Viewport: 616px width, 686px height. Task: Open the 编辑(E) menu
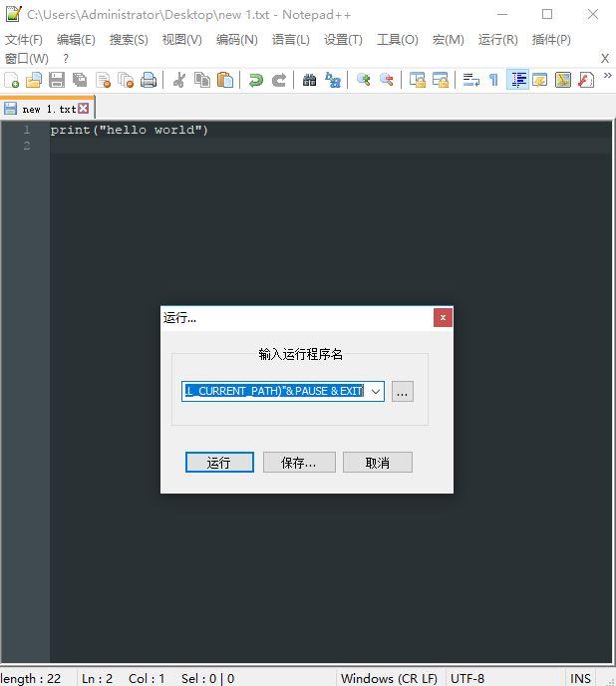coord(76,40)
